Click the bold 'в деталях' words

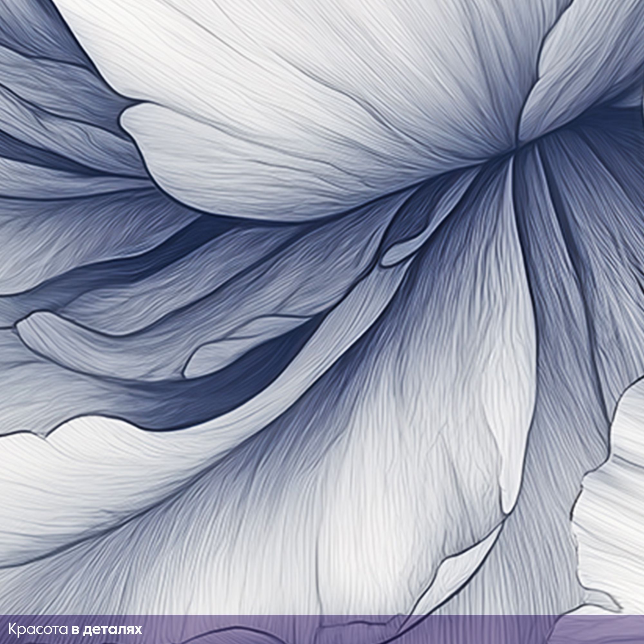point(107,629)
